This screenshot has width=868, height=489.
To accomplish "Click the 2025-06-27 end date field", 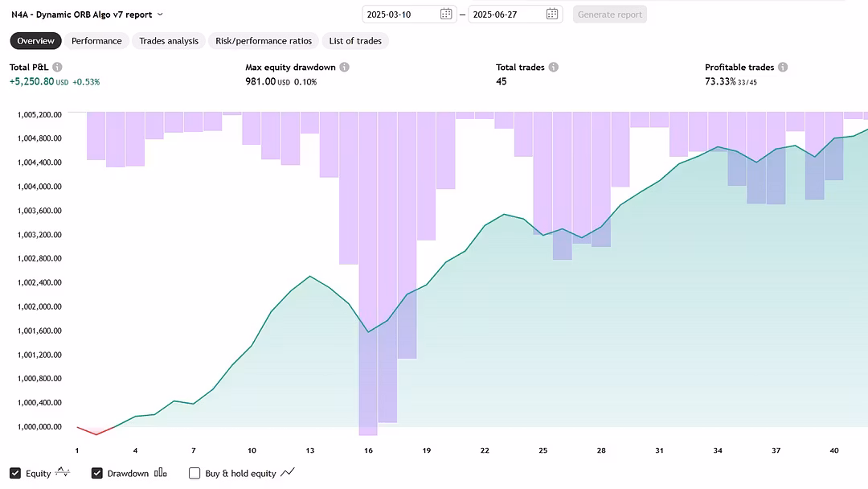I will [515, 14].
